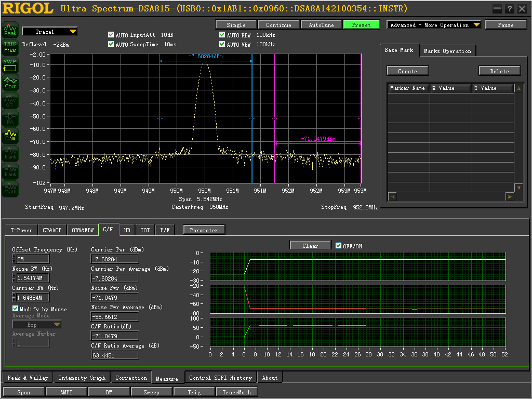Open the P/F tab
532x399 pixels.
coord(165,230)
